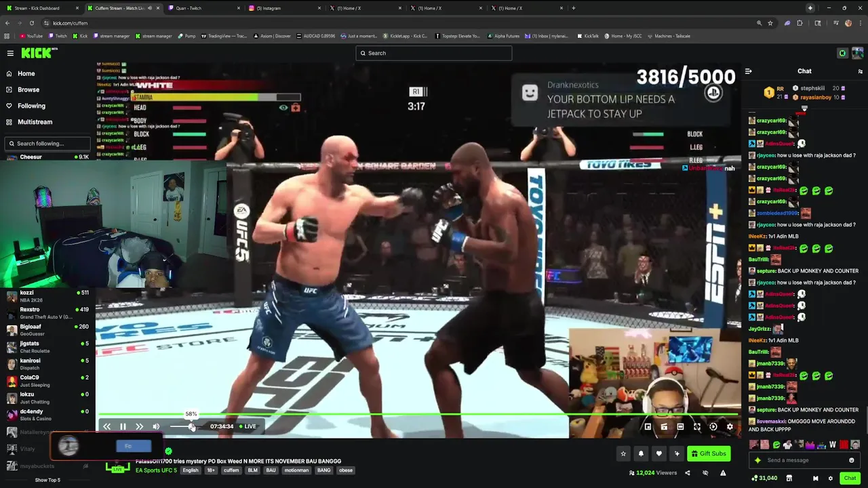The width and height of the screenshot is (868, 488).
Task: Collapse the chat panel arrow icon
Action: (748, 71)
